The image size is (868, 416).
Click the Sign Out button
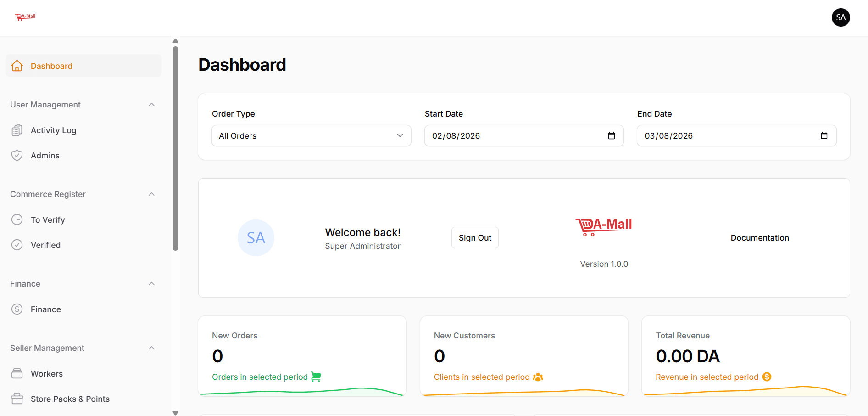[x=475, y=238]
